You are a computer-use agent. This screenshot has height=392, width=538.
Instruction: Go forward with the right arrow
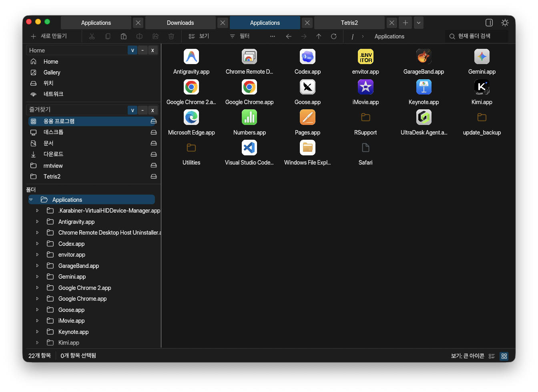tap(304, 36)
